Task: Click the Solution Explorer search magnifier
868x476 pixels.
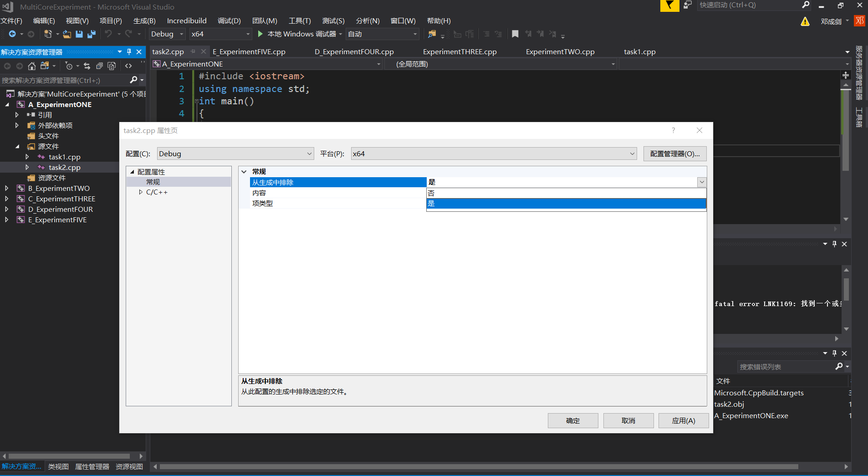Action: (133, 80)
